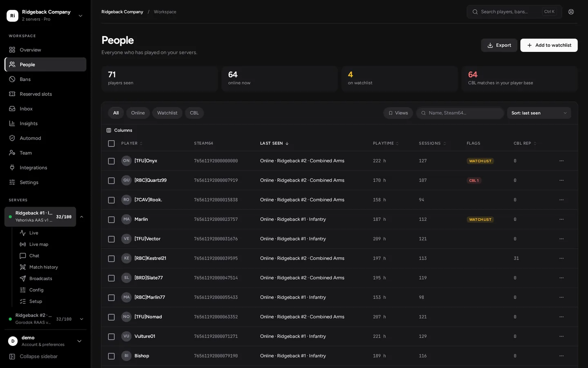Click the top-right settings gear icon
Viewport: 588px width, 368px height.
coord(571,12)
